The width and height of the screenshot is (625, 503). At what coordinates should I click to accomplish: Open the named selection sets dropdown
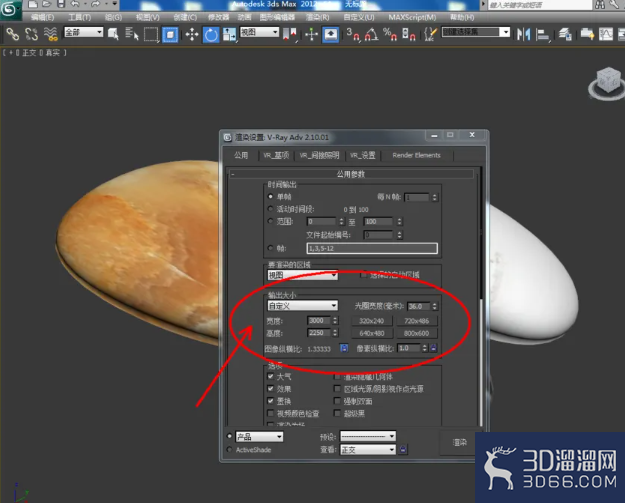pos(476,32)
